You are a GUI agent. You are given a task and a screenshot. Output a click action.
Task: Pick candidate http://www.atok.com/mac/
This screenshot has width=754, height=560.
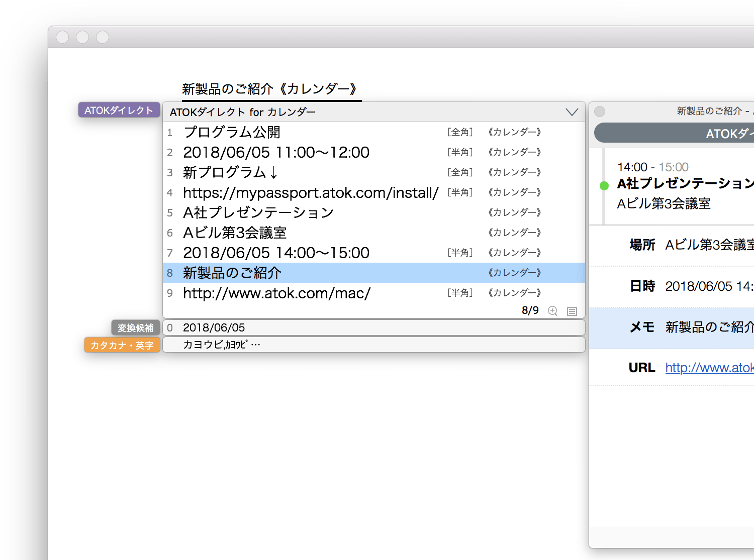[x=374, y=293]
